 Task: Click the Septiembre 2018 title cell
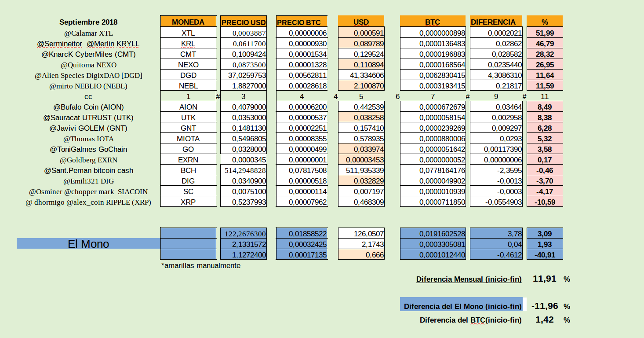(x=88, y=22)
